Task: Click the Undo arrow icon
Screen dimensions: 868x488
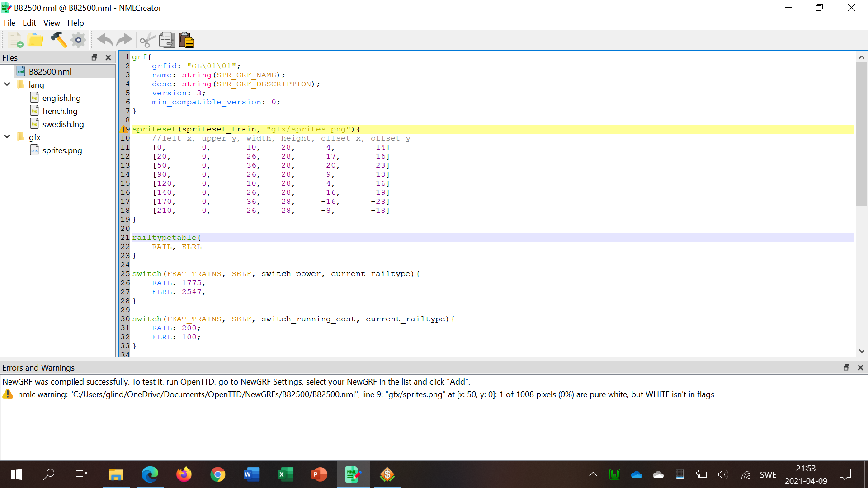Action: click(105, 40)
